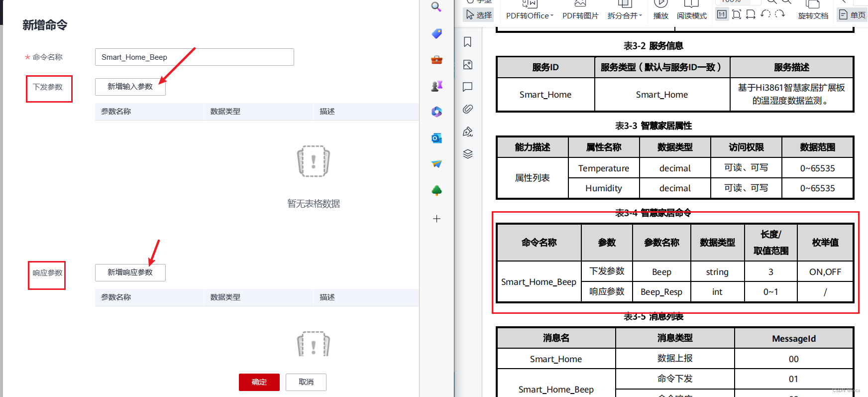Click Humidity cell in 表3-3
The height and width of the screenshot is (397, 868).
604,188
